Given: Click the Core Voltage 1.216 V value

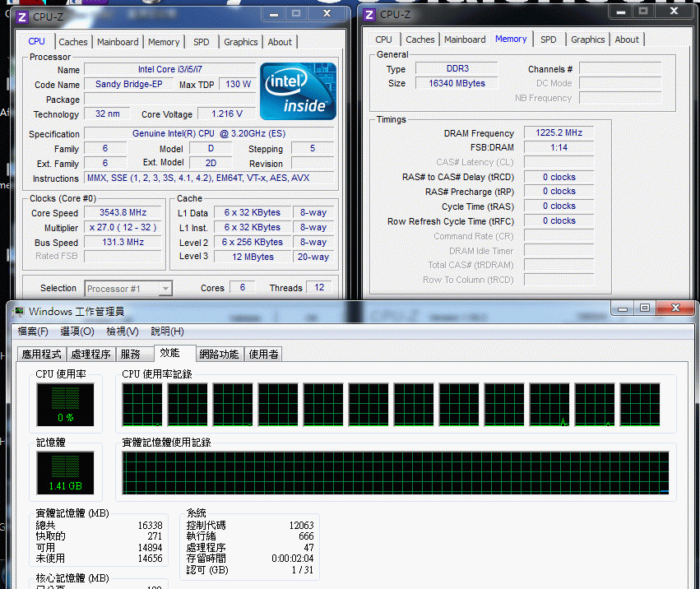Looking at the screenshot, I should 227,114.
